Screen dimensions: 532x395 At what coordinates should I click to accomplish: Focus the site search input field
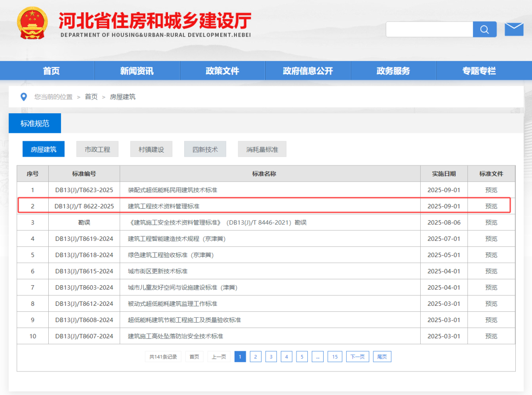(430, 30)
